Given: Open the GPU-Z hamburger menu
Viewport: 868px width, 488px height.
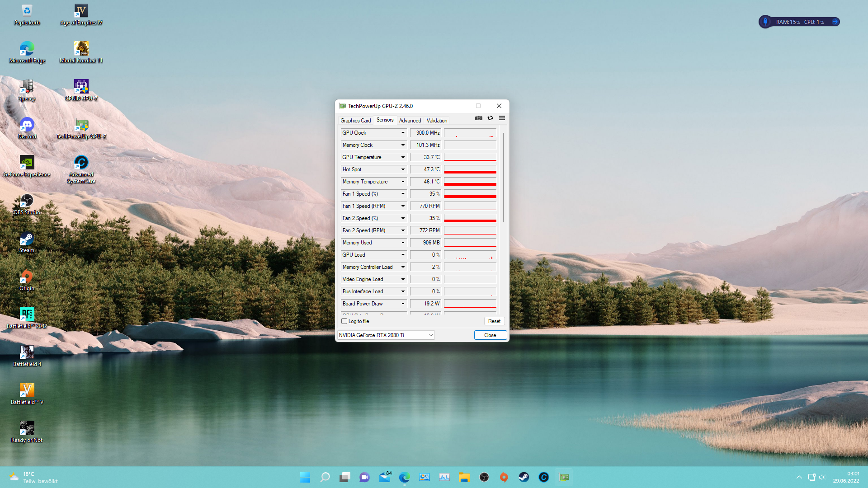Looking at the screenshot, I should click(x=502, y=118).
